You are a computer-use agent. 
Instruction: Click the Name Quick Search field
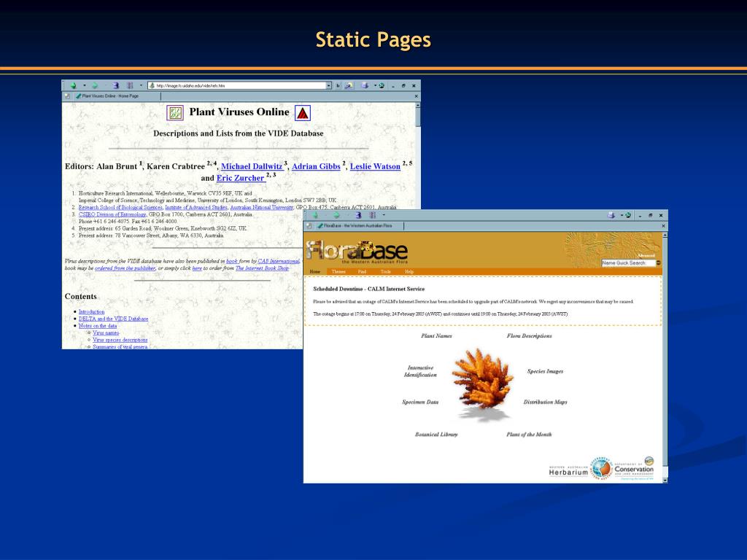(628, 262)
